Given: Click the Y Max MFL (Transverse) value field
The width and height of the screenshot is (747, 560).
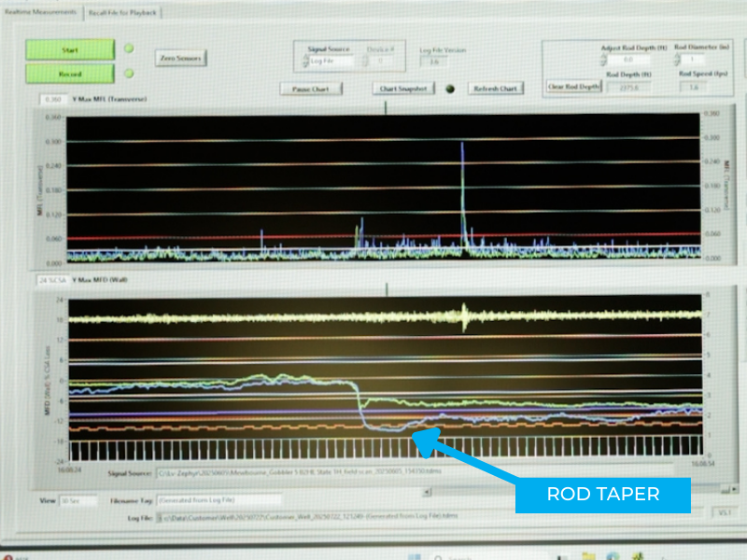Looking at the screenshot, I should 53,99.
